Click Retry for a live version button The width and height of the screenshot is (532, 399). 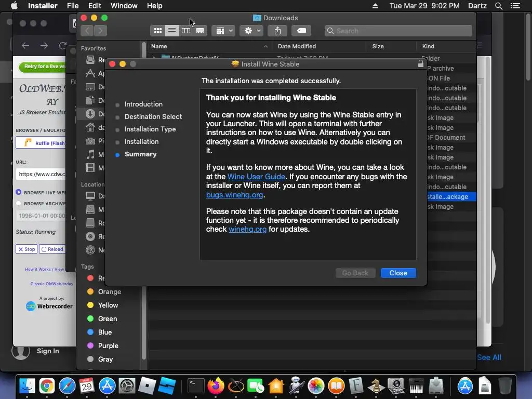(43, 66)
